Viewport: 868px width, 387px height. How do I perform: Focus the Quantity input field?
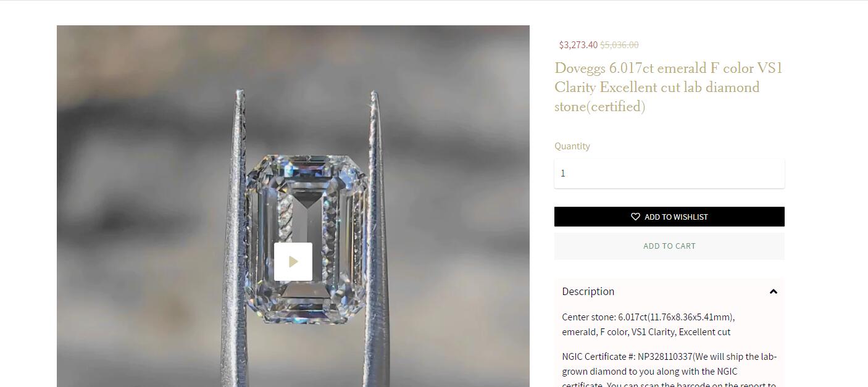click(669, 173)
